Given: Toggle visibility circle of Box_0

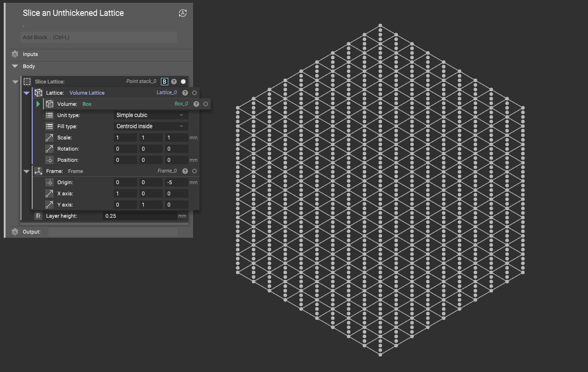Looking at the screenshot, I should coord(206,104).
